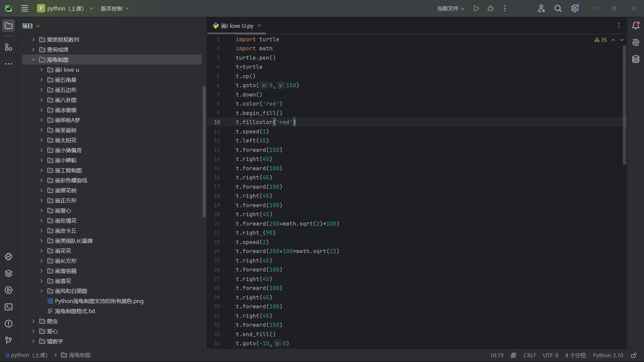Run the current file with green play button
Screen dimensions: 644x362
[x=476, y=8]
